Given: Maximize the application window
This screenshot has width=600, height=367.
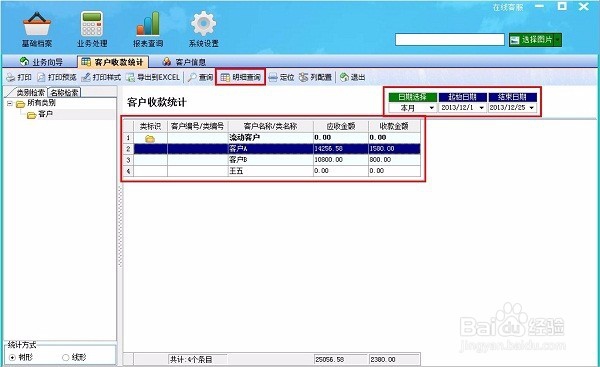Looking at the screenshot, I should point(562,6).
